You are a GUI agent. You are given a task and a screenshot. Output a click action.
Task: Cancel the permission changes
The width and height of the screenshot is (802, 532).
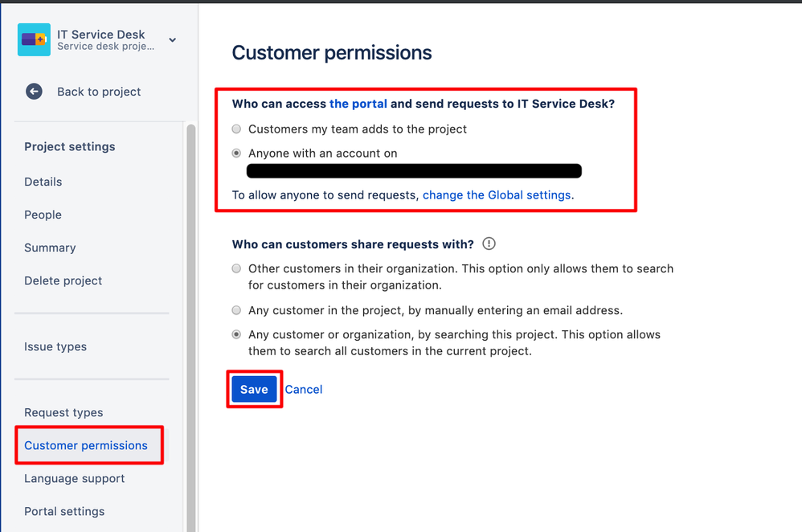tap(303, 389)
